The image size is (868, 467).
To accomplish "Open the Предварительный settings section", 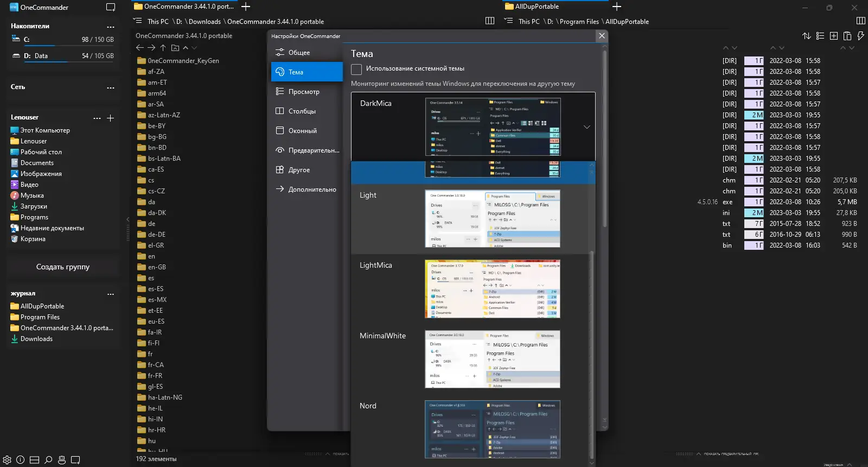I will 307,150.
